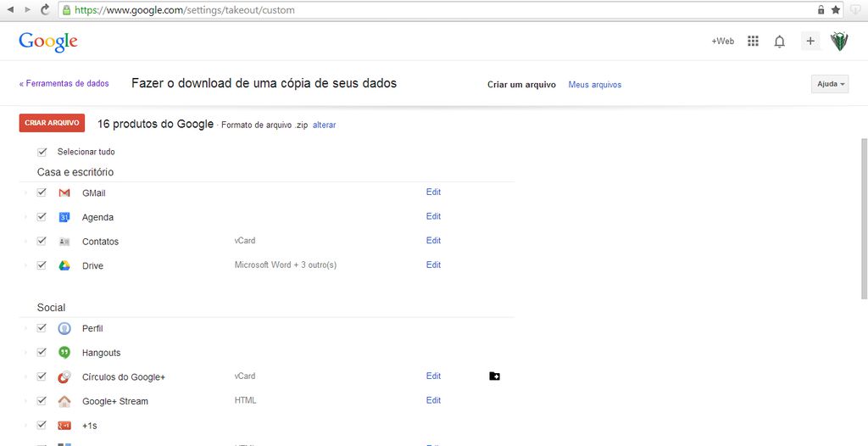Click the '16 produtos do Google' heading
Image resolution: width=868 pixels, height=446 pixels.
(x=156, y=124)
